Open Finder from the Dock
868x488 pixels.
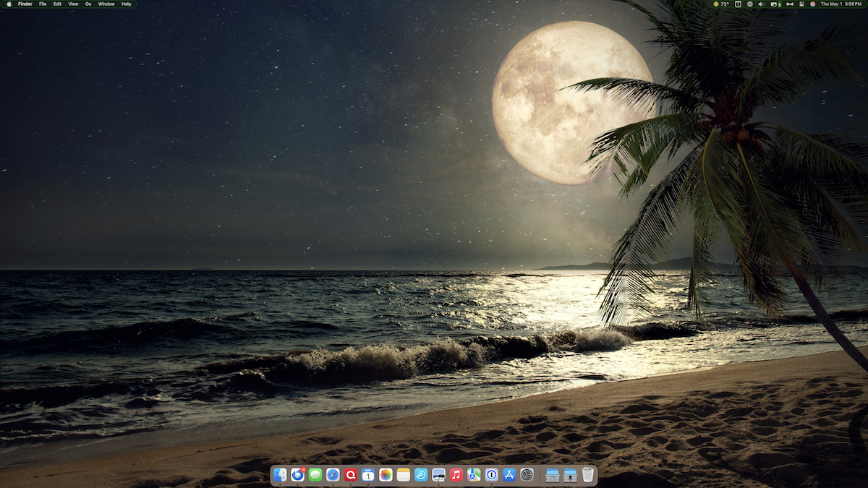click(x=282, y=476)
